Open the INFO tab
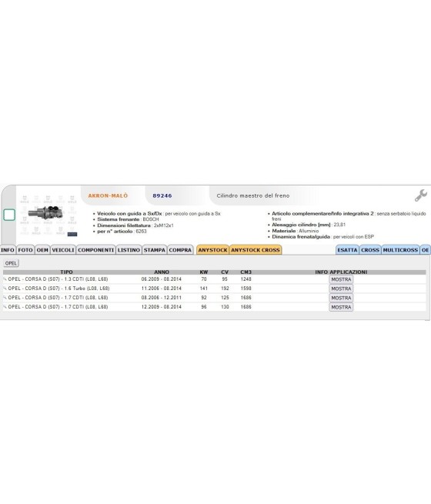 [8, 250]
